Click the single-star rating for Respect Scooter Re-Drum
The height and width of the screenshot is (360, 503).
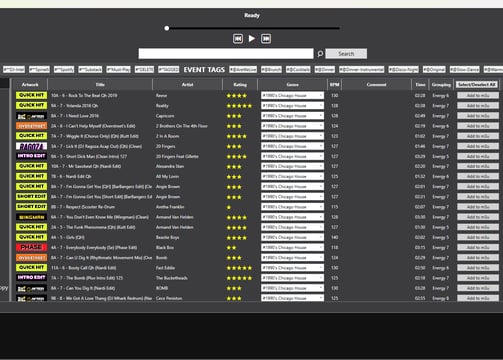point(229,207)
